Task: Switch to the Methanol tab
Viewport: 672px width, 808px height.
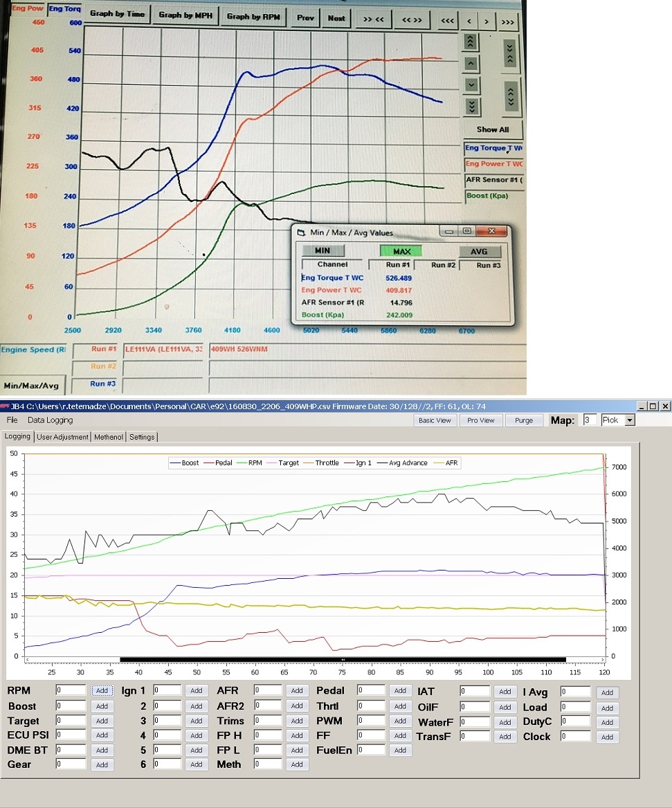Action: tap(109, 437)
